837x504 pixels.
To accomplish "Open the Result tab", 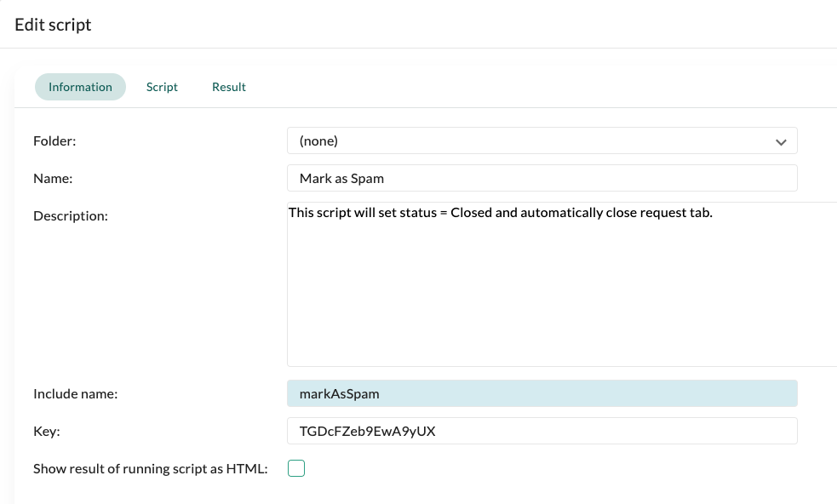I will click(228, 87).
